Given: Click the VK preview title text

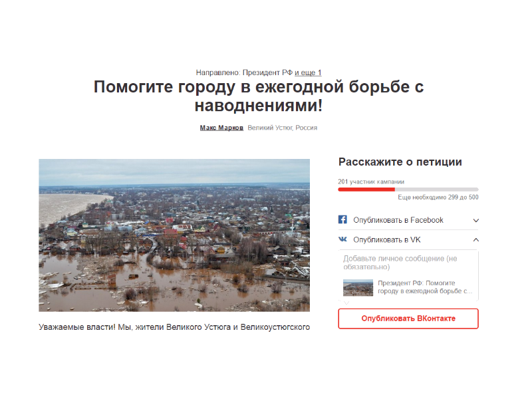Looking at the screenshot, I should 426,287.
